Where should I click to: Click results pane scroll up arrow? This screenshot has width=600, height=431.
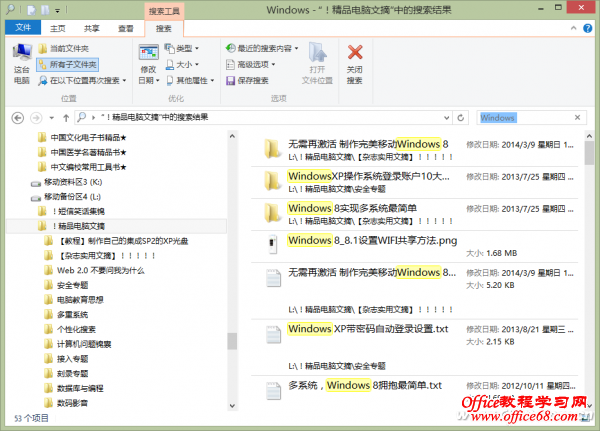pyautogui.click(x=589, y=136)
